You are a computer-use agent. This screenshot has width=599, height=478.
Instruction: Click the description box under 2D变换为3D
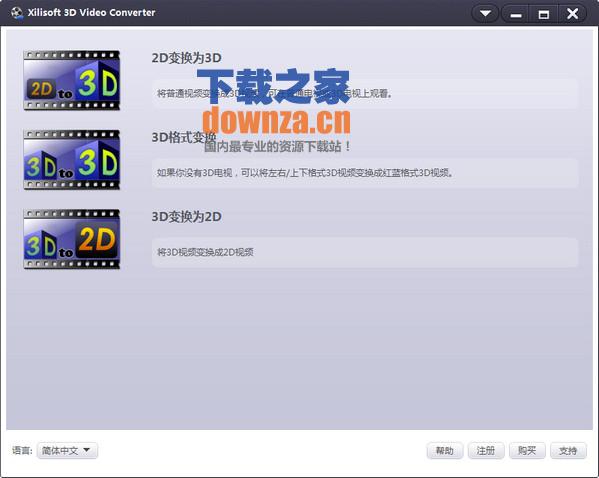(365, 94)
